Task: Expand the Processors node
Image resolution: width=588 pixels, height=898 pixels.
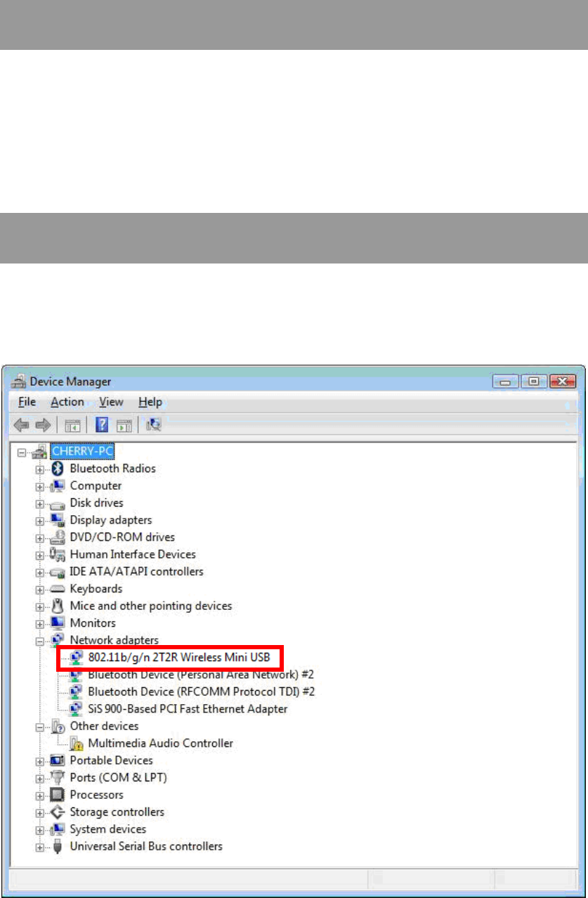Action: 39,795
